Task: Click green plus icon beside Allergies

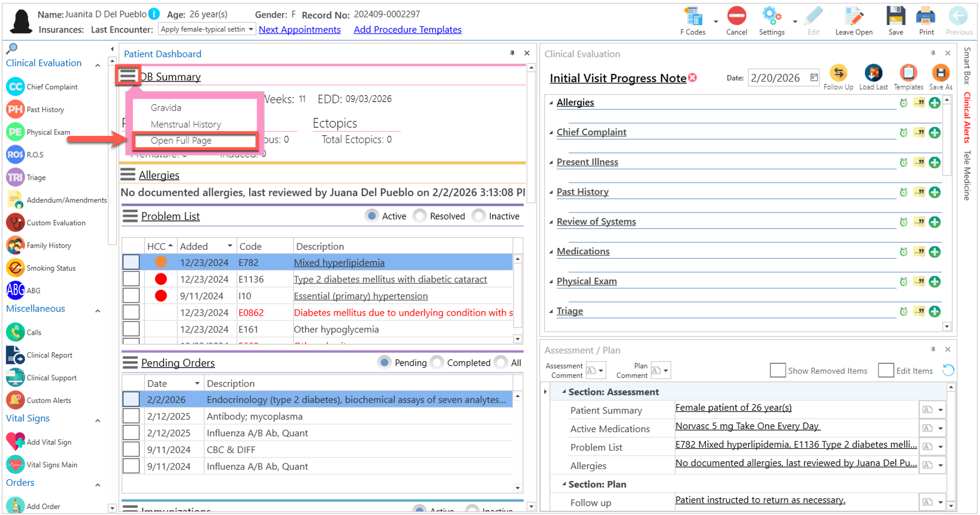Action: click(934, 103)
